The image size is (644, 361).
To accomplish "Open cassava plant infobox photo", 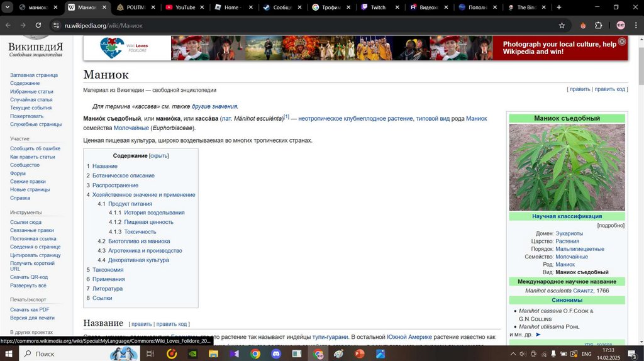I will (567, 167).
